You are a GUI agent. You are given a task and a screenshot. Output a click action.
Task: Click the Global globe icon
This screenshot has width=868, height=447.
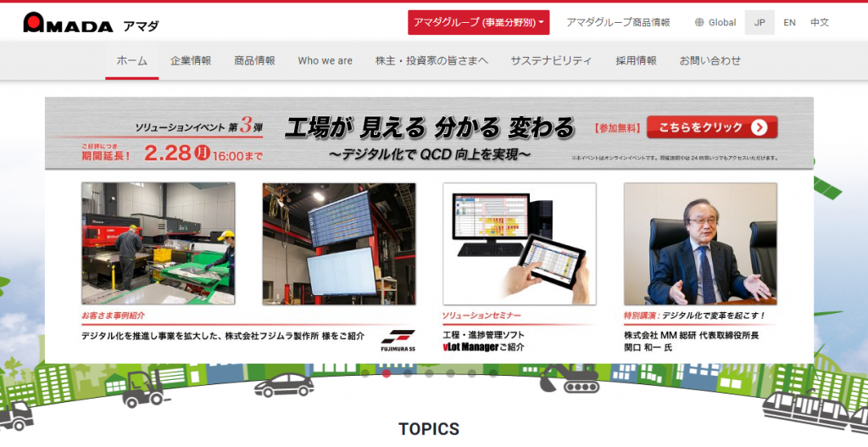[699, 23]
